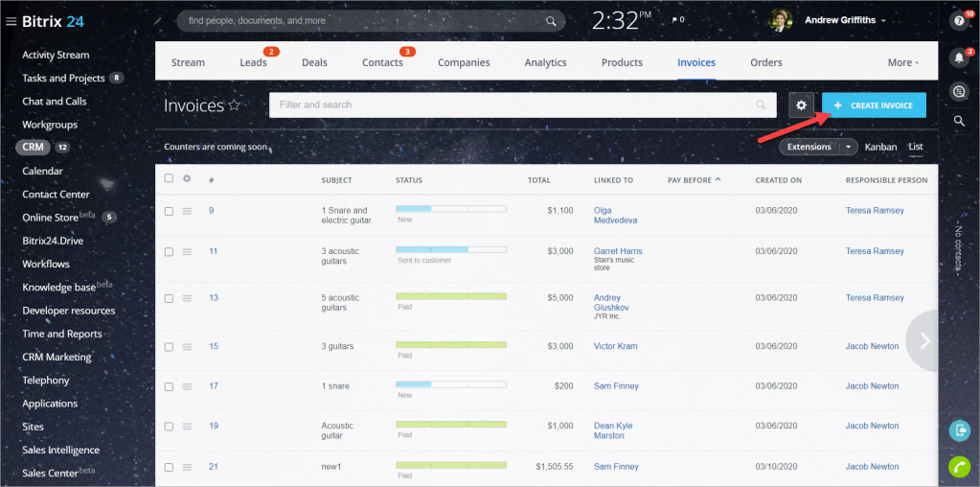Open the Extensions dropdown arrow

848,147
